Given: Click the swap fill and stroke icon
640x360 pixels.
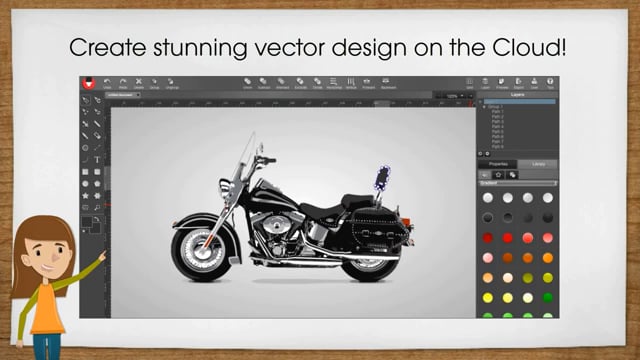Looking at the screenshot, I should 97,220.
